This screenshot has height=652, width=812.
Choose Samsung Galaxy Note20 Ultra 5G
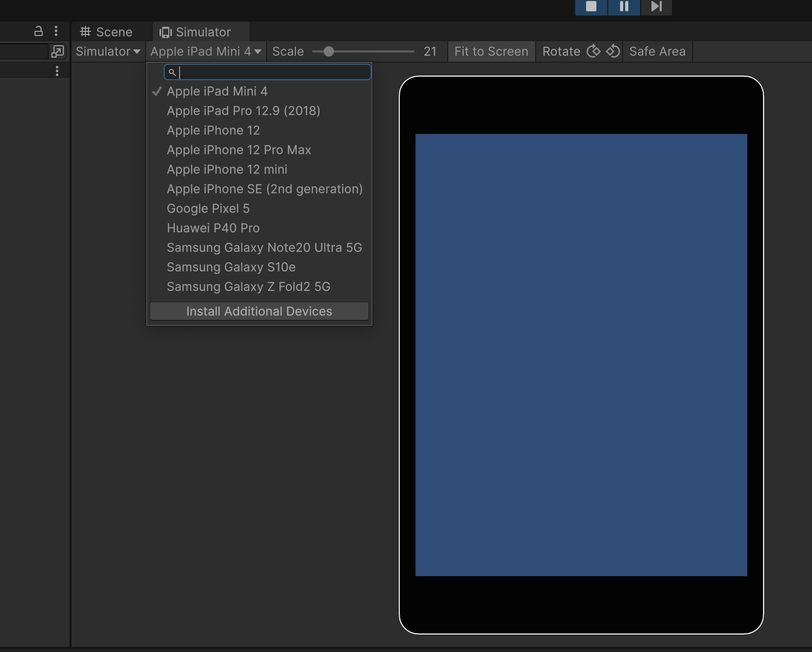[259, 248]
